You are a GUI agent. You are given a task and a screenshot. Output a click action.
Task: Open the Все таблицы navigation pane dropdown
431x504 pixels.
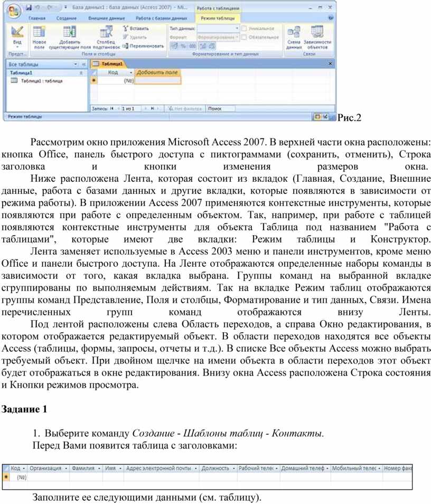point(76,64)
